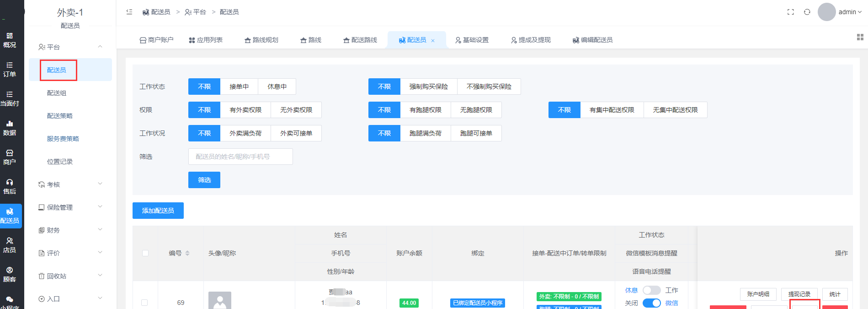Tick the checkbox for row 69

coord(144,303)
